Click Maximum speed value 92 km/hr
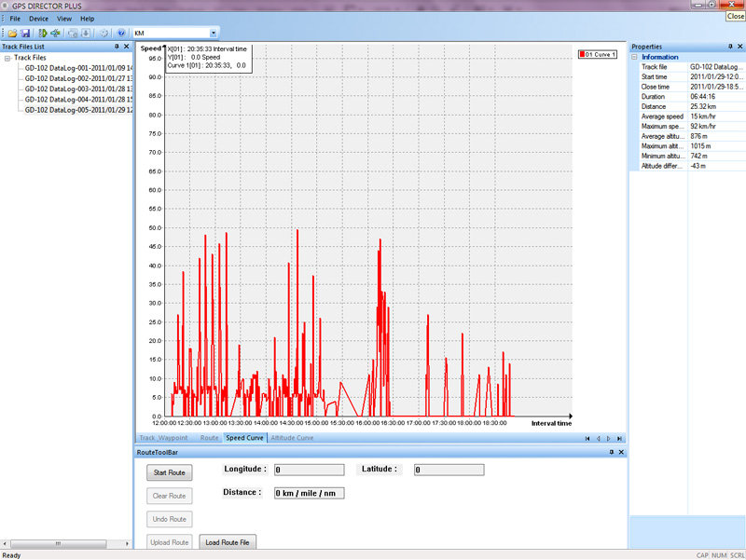 703,127
